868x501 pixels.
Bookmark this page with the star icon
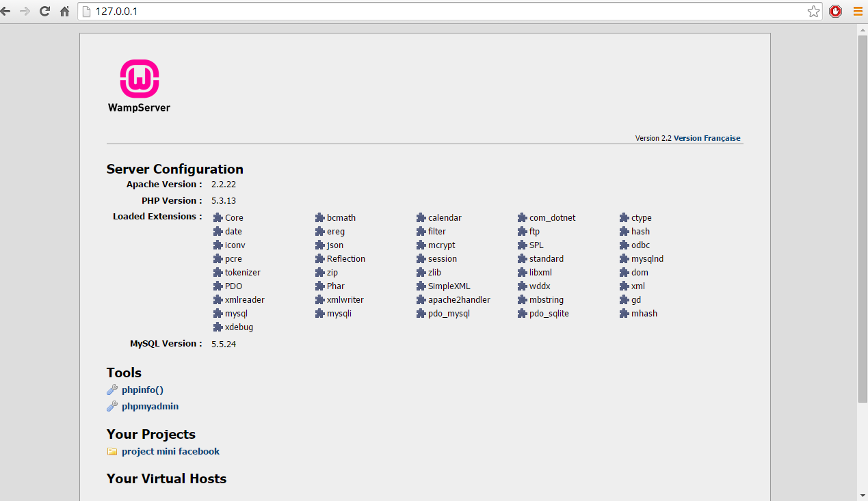click(x=813, y=11)
